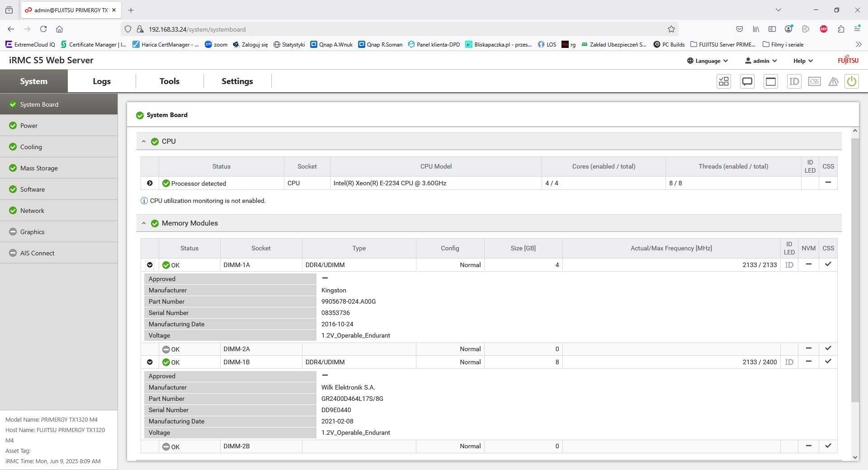Open the green power button menu

[x=852, y=81]
